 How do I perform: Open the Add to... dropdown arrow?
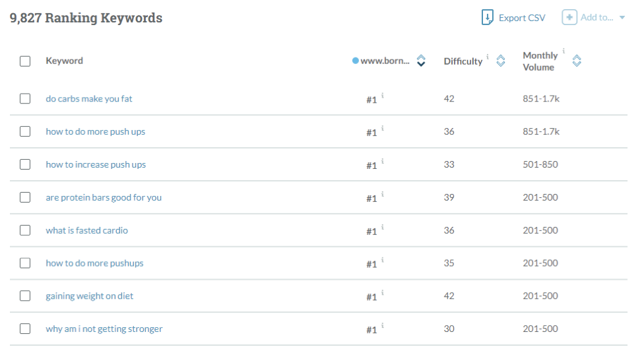(x=622, y=18)
